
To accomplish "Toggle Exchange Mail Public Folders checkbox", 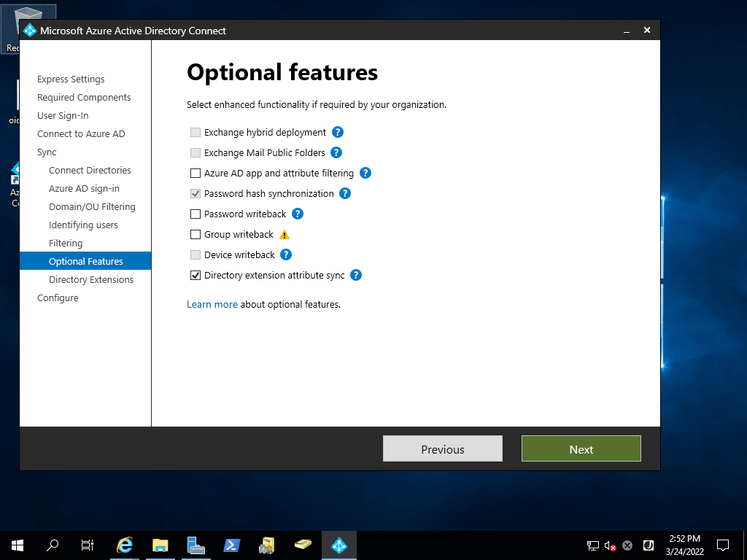I will pos(196,153).
